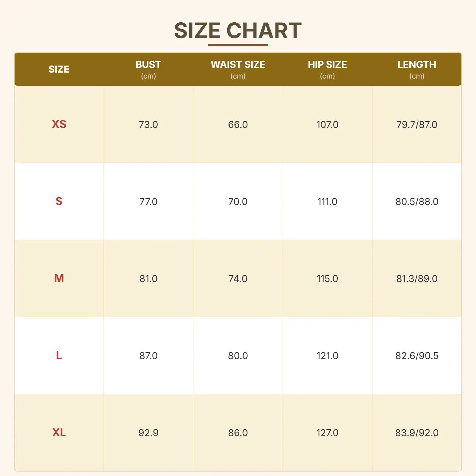Screen dimensions: 476x476
Task: Click the M bust value 81.0
Action: click(x=148, y=278)
